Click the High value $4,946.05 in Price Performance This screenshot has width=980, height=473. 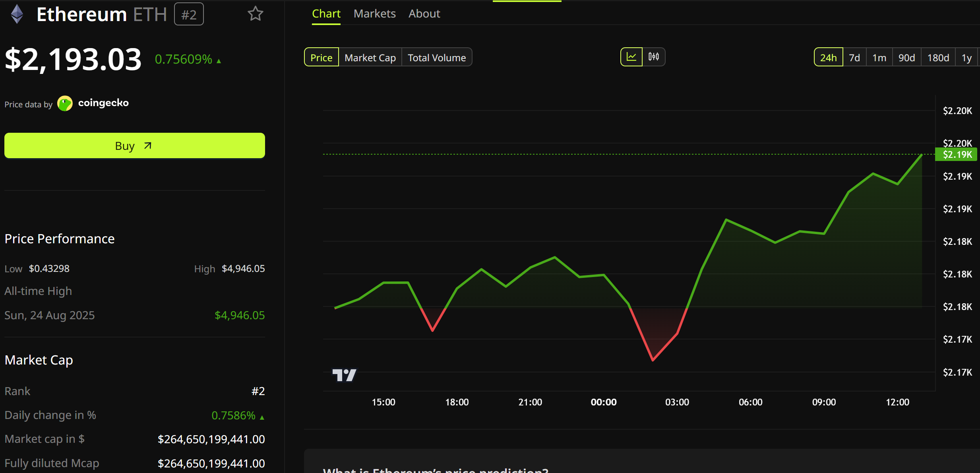tap(243, 269)
